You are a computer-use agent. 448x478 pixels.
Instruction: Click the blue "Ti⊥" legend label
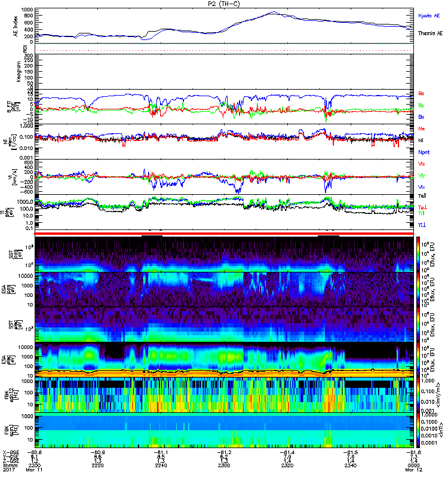[422, 225]
